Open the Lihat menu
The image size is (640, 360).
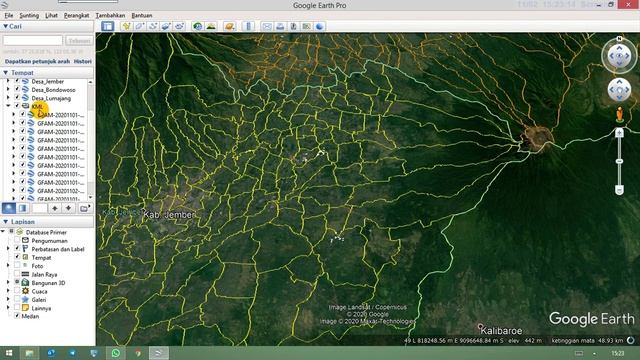pyautogui.click(x=51, y=16)
